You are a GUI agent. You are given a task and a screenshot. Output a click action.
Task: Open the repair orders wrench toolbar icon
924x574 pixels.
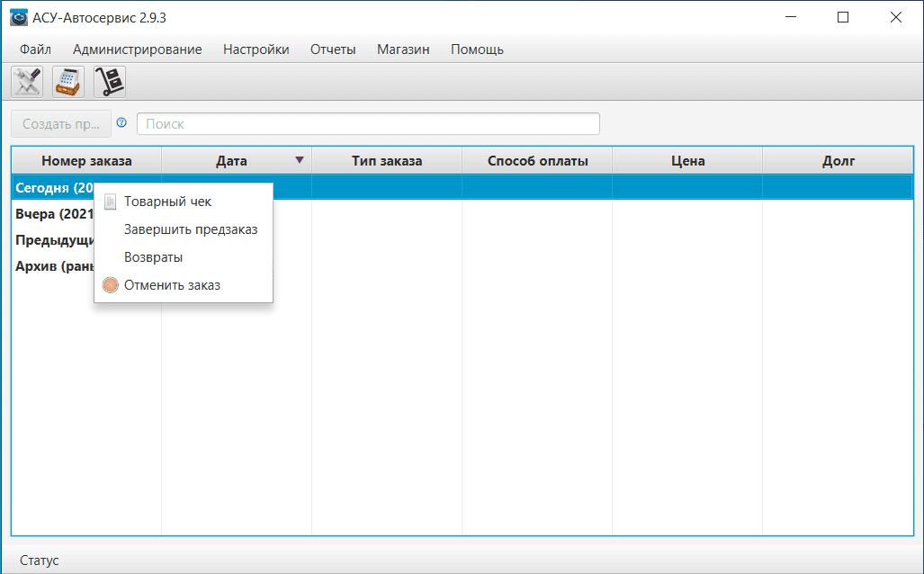coord(27,81)
